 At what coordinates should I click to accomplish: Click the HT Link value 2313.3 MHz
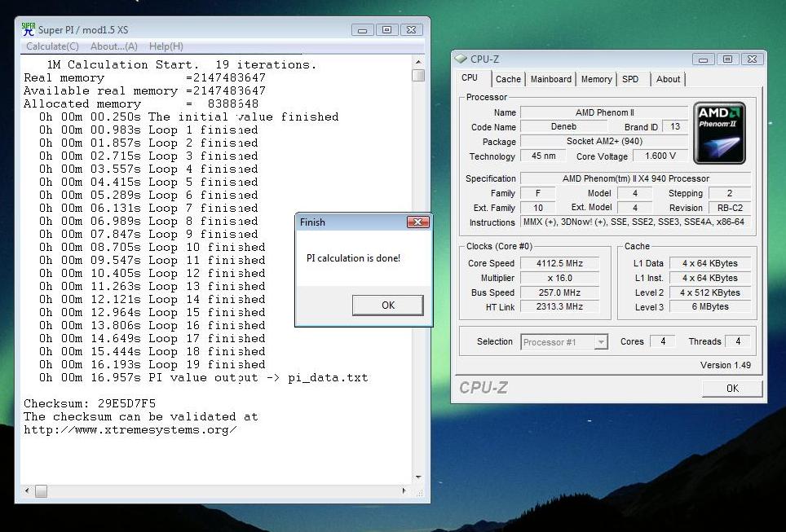[559, 306]
